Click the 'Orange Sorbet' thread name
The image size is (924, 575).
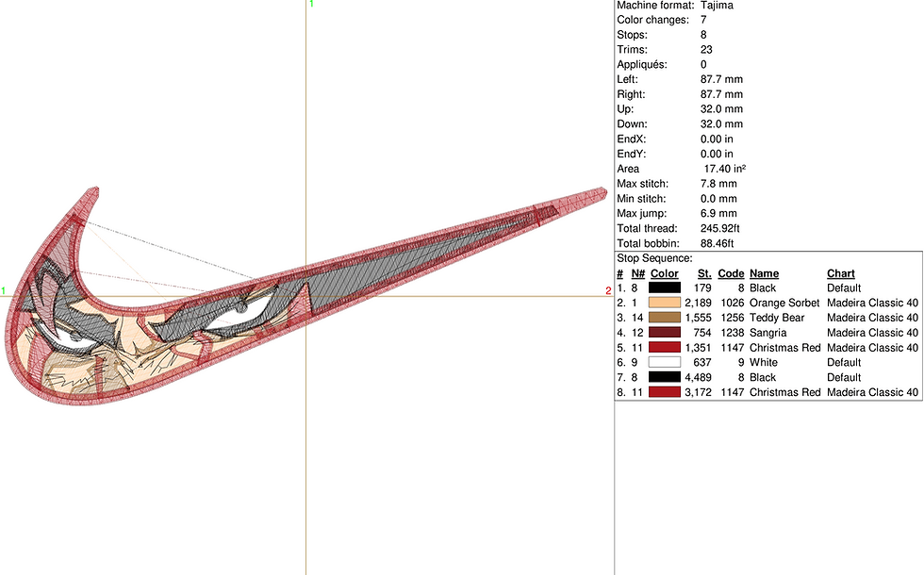(784, 303)
